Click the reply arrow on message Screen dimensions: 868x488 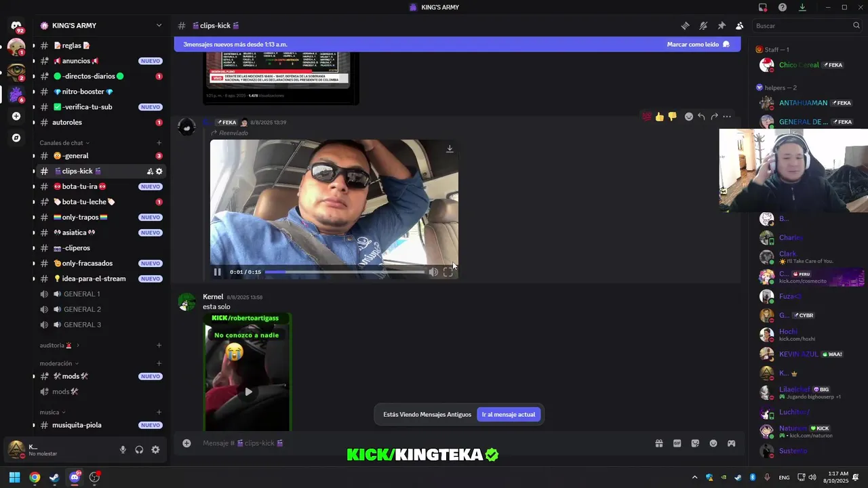click(x=701, y=117)
